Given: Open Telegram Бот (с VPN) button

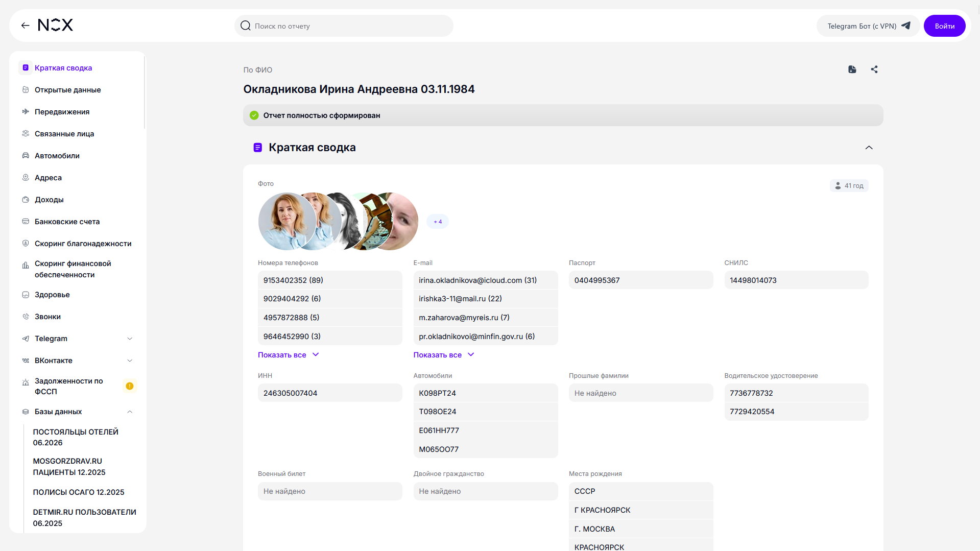Looking at the screenshot, I should click(868, 26).
